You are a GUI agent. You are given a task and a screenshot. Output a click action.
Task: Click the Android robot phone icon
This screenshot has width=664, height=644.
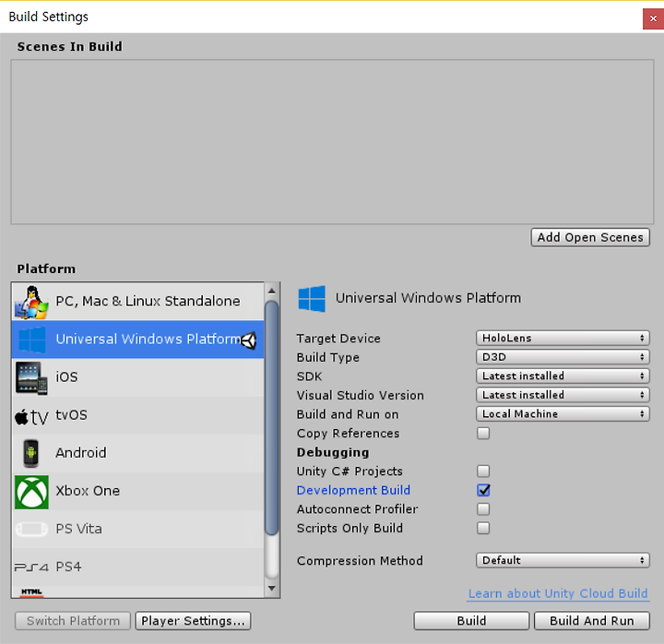click(x=31, y=453)
